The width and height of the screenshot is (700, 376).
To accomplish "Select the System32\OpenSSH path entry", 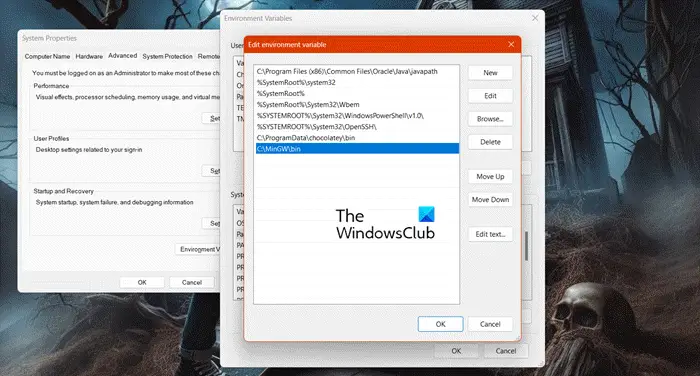I will 357,127.
